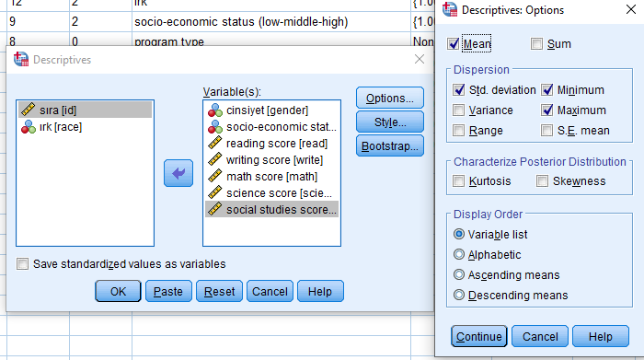Click the ruler icon beside sıra [id]
The image size is (644, 360).
pyautogui.click(x=28, y=110)
